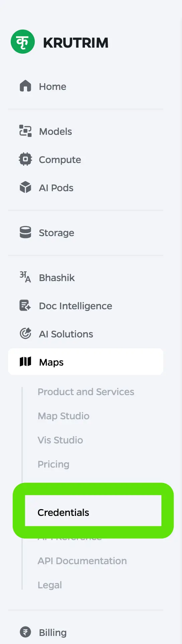Click the AI Solutions target icon
Viewport: 182px width, 644px height.
pyautogui.click(x=25, y=334)
